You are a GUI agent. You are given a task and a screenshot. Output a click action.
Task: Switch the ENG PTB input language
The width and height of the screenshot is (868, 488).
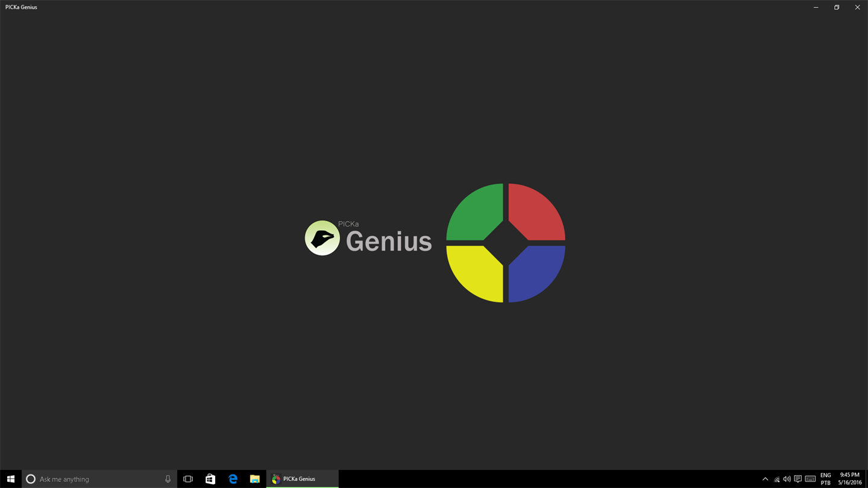(x=826, y=479)
